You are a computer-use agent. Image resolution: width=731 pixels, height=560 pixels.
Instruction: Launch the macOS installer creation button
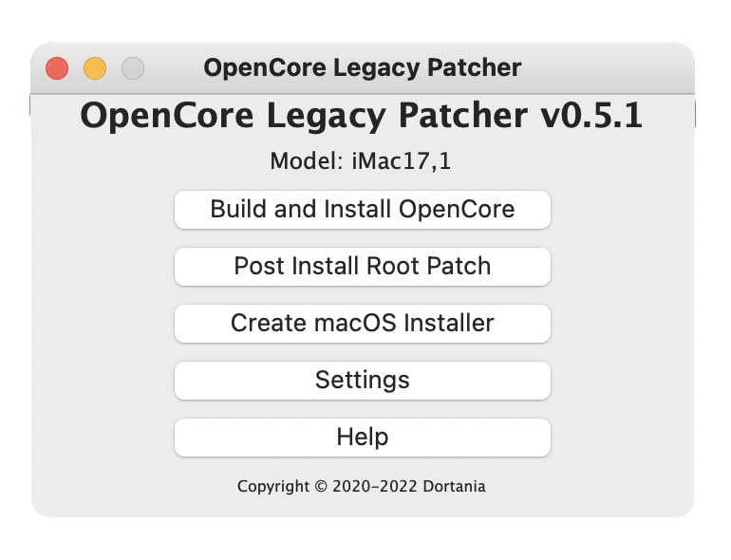(363, 323)
